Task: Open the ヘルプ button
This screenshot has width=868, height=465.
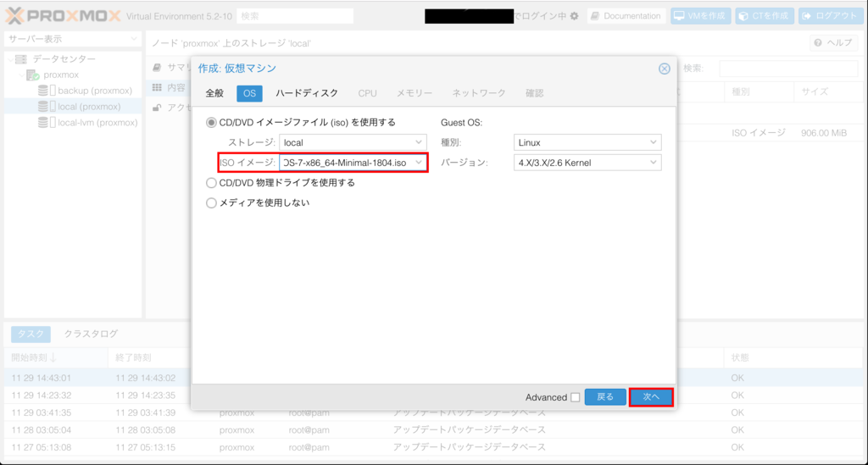Action: [833, 42]
